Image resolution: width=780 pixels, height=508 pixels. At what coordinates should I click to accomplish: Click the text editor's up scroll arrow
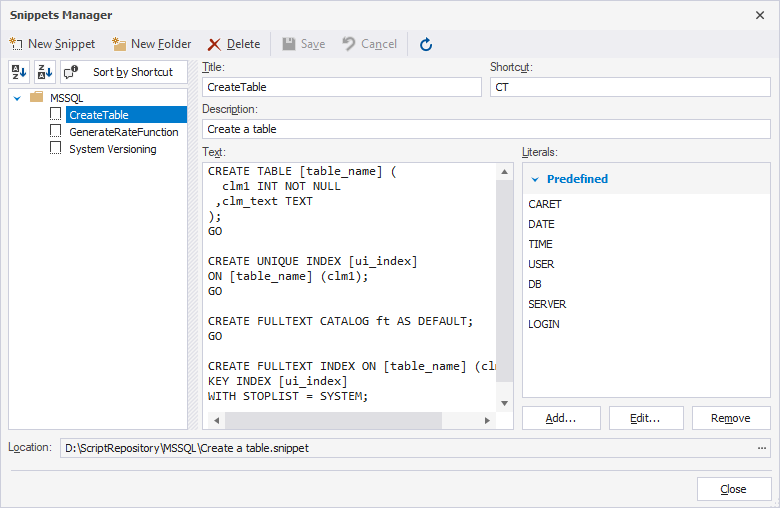coord(504,172)
